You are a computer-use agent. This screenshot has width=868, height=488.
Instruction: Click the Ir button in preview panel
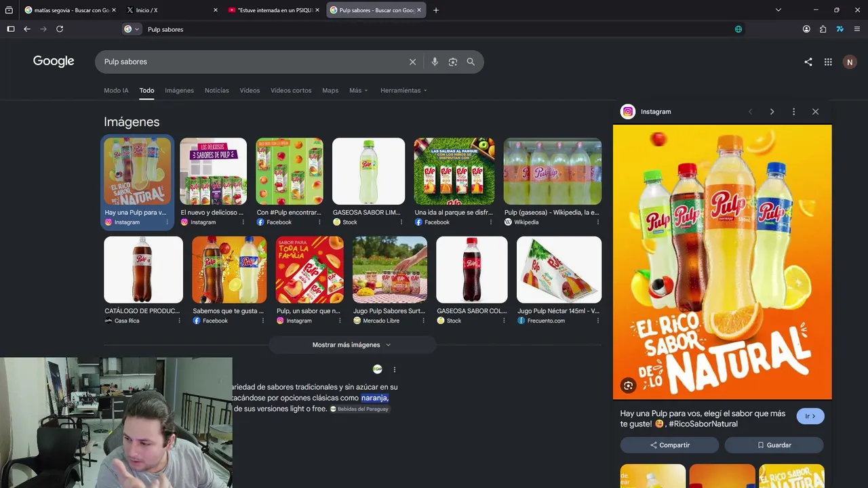pyautogui.click(x=810, y=416)
